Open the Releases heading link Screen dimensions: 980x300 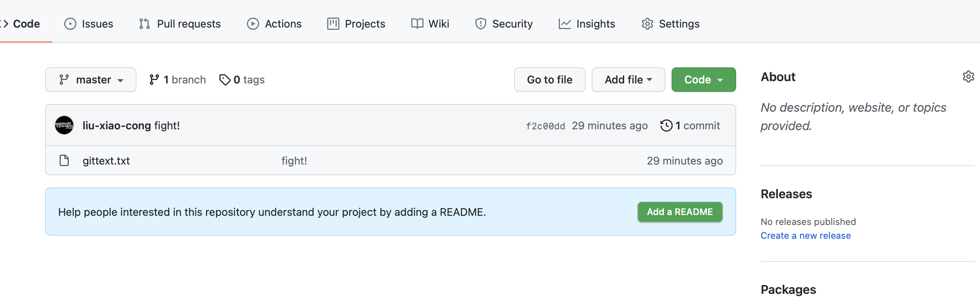click(786, 194)
